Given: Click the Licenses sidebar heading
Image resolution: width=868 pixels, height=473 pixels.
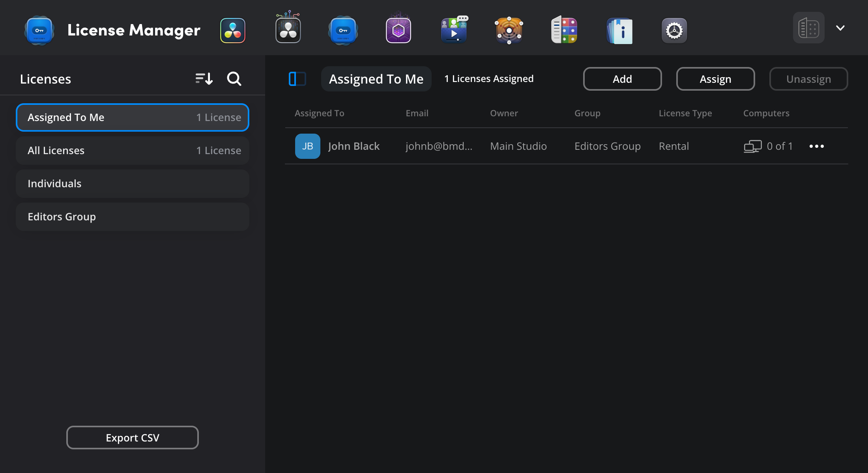Looking at the screenshot, I should 45,79.
